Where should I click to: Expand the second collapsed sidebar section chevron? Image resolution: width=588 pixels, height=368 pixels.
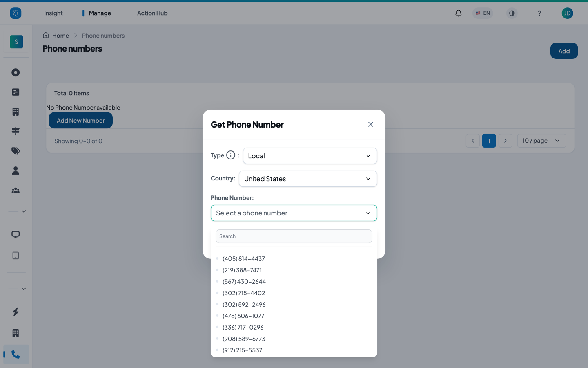click(24, 289)
